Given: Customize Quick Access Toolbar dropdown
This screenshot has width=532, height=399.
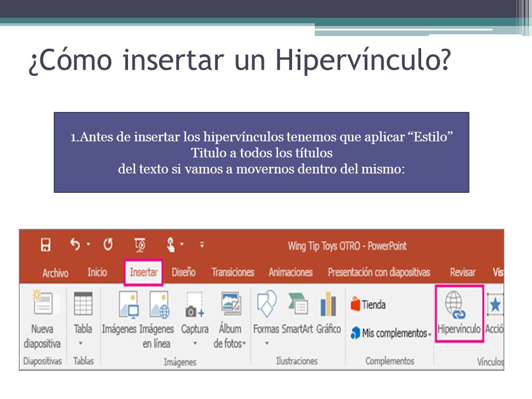Looking at the screenshot, I should (202, 244).
